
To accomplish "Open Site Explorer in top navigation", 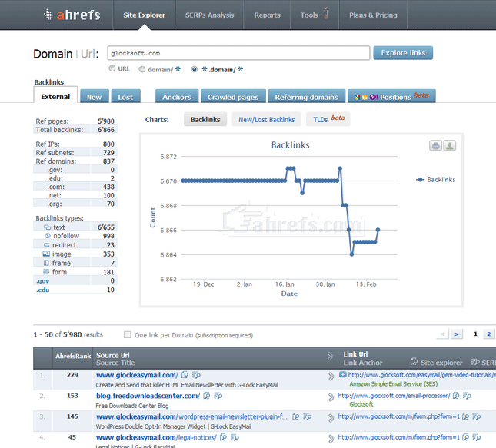I will (x=144, y=15).
